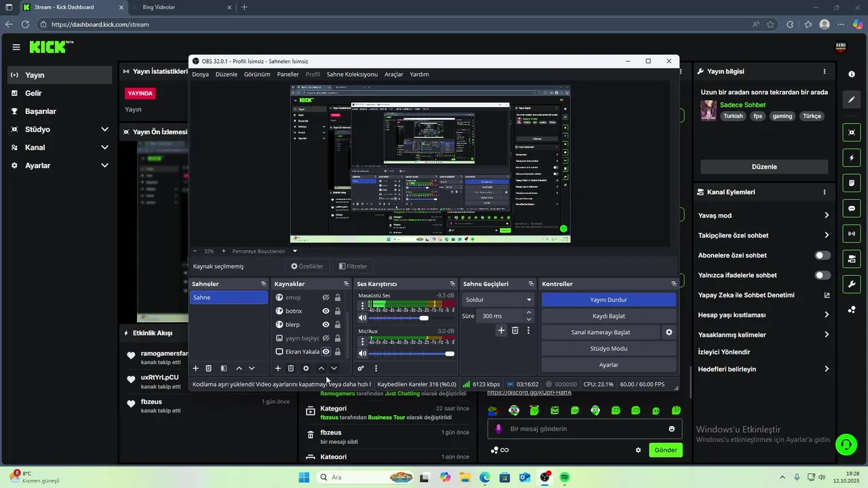Click the lightning bolt icon in Kick sidebar
The image size is (868, 488).
tap(852, 158)
